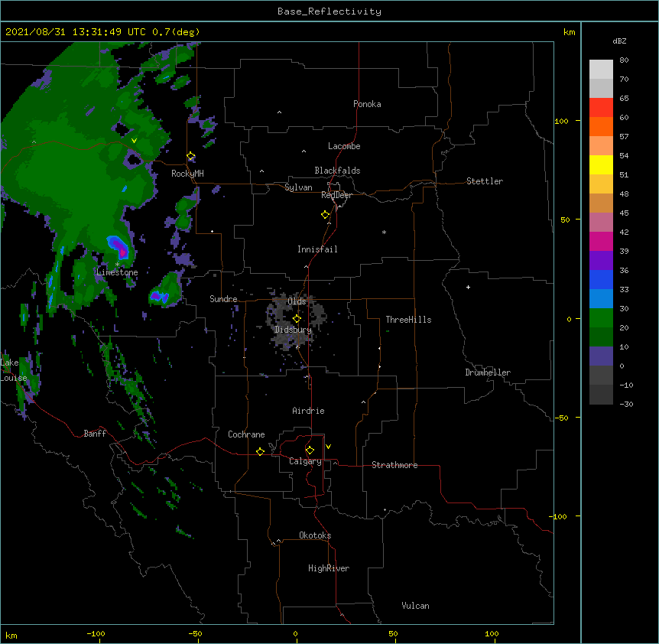Click the white asterisk marker above Limestone
This screenshot has width=659, height=644.
[117, 264]
